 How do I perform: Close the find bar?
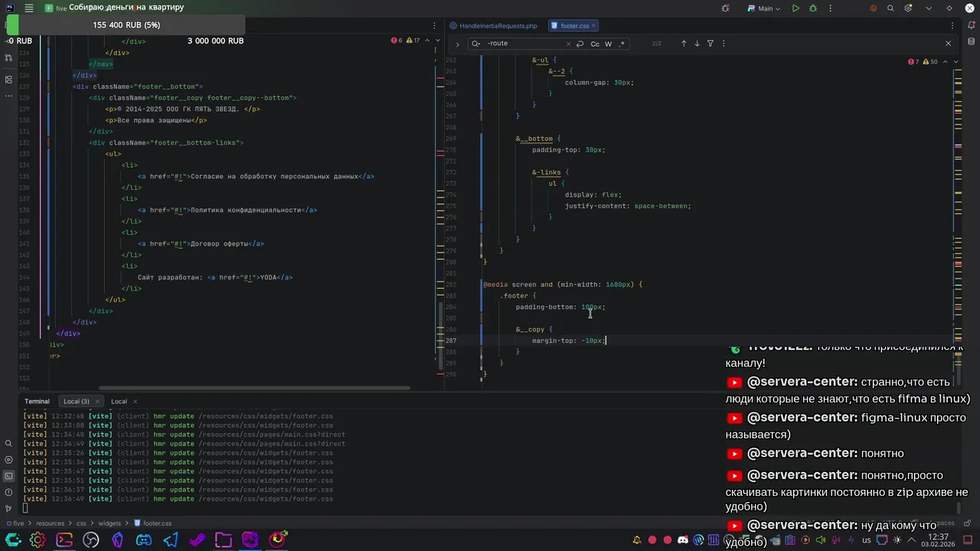pos(948,44)
